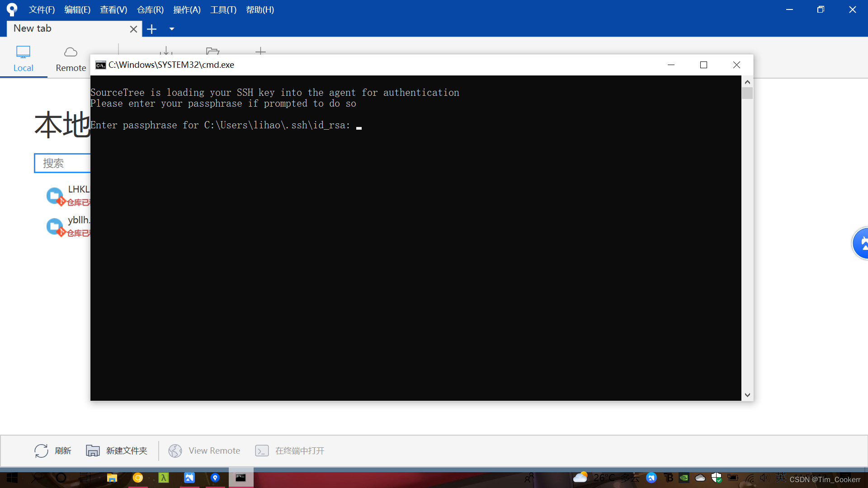Click the Add folder toolbar icon

coord(212,50)
